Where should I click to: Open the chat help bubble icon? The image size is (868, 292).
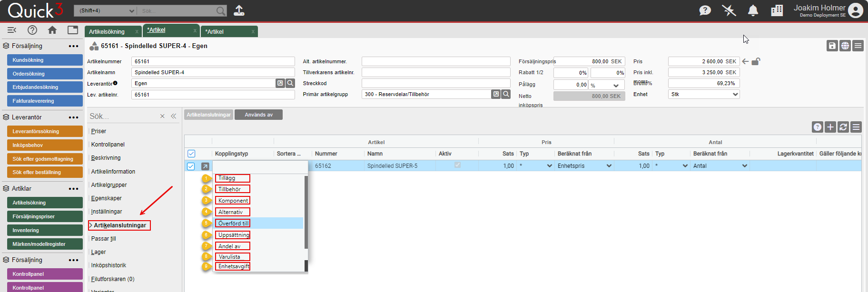tap(705, 10)
